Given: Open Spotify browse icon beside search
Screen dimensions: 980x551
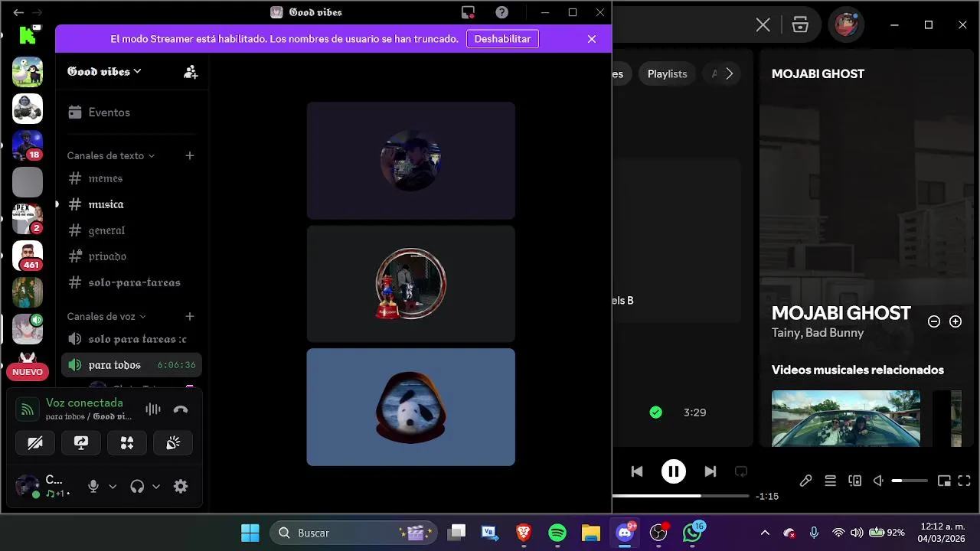Looking at the screenshot, I should pos(800,25).
